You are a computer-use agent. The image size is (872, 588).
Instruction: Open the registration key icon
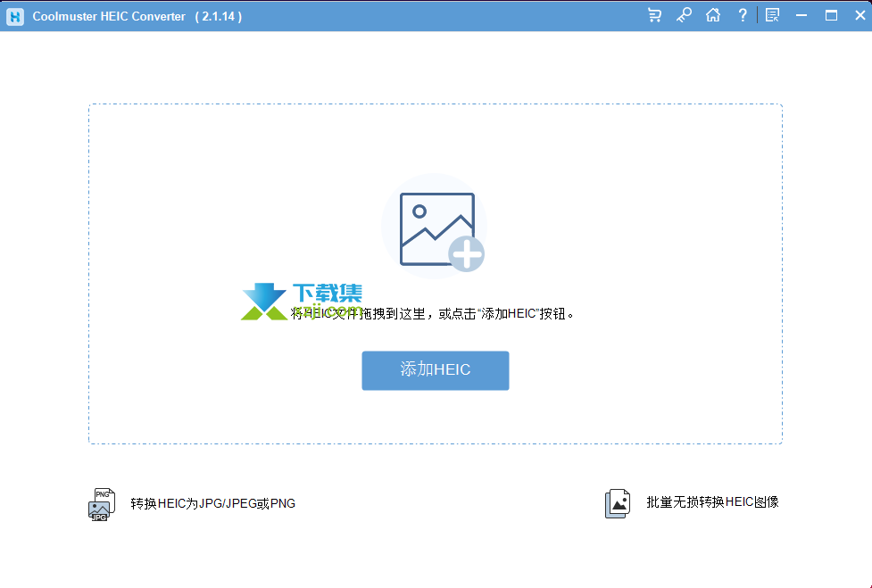pyautogui.click(x=684, y=15)
